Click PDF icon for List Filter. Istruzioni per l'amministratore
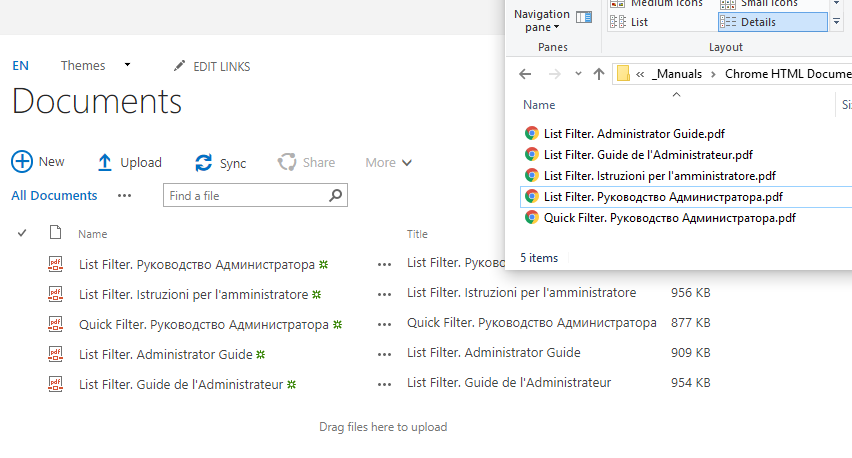This screenshot has height=458, width=852. [55, 294]
